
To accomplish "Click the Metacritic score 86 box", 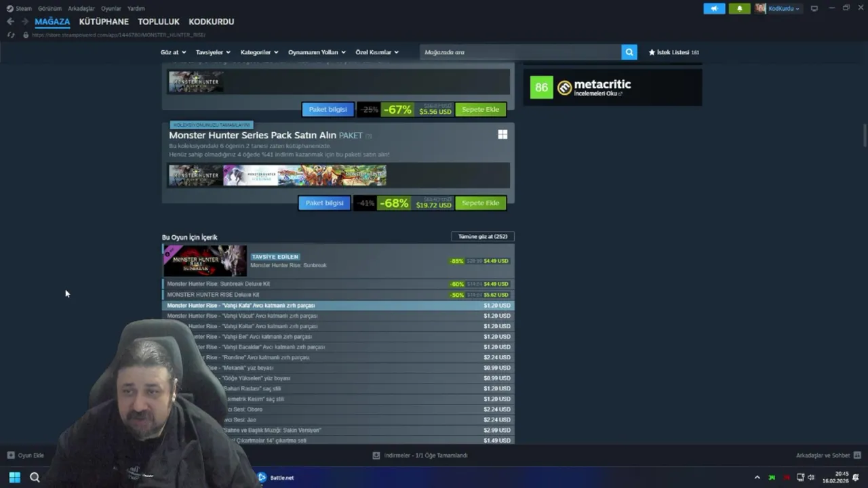I will pyautogui.click(x=541, y=87).
